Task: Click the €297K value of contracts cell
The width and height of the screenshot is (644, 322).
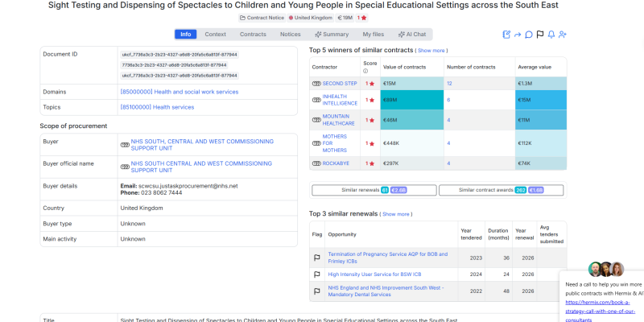Action: [x=412, y=163]
